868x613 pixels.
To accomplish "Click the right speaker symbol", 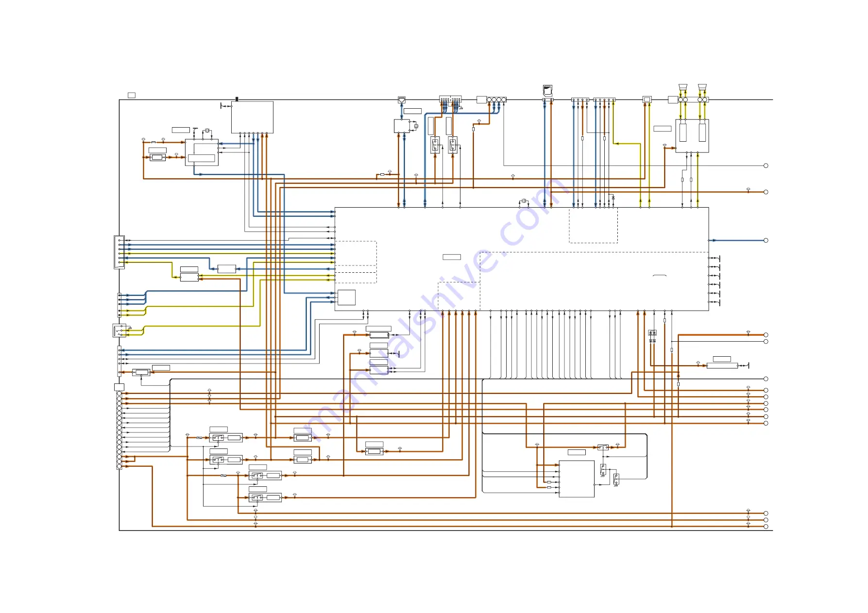I will pyautogui.click(x=702, y=88).
